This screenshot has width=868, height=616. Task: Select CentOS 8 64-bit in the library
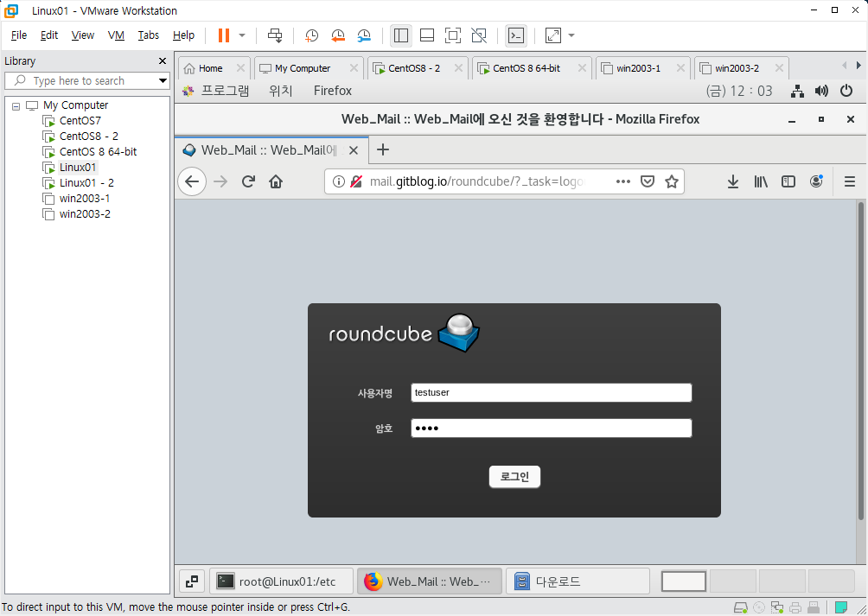98,151
